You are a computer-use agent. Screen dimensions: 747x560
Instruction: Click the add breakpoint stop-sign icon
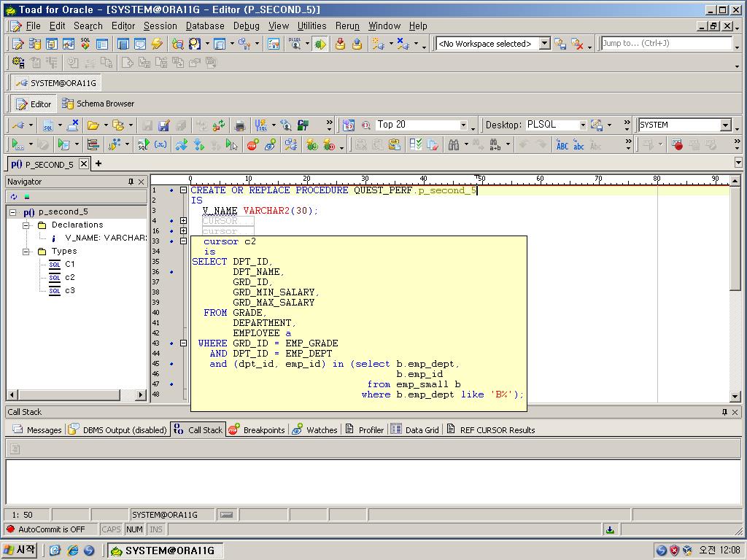point(252,145)
